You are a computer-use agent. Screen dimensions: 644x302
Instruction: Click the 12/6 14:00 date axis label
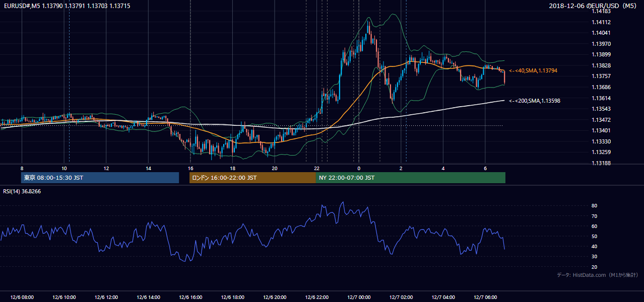click(148, 297)
